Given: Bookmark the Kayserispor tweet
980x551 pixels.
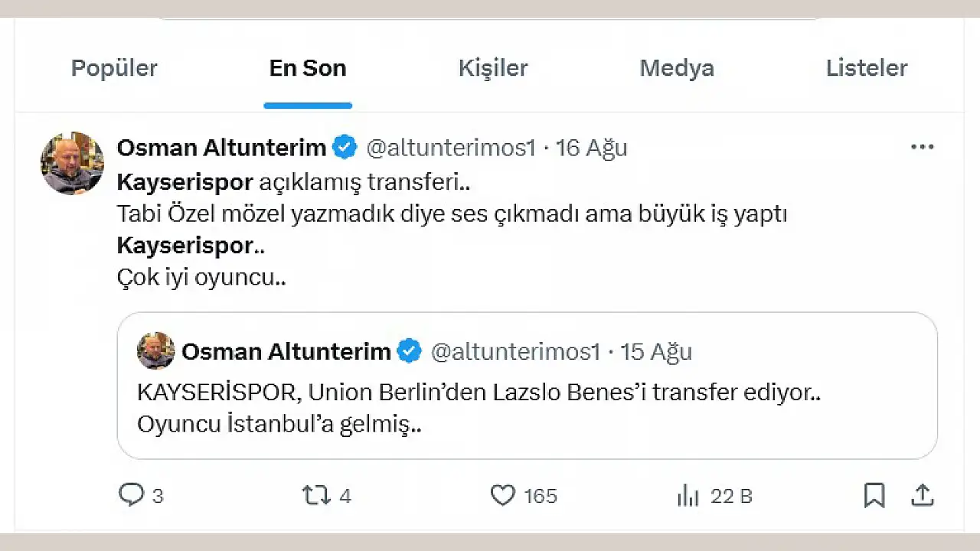Looking at the screenshot, I should point(874,496).
